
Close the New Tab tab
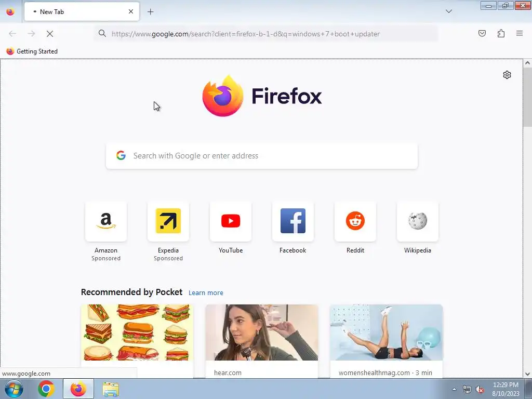(x=130, y=11)
